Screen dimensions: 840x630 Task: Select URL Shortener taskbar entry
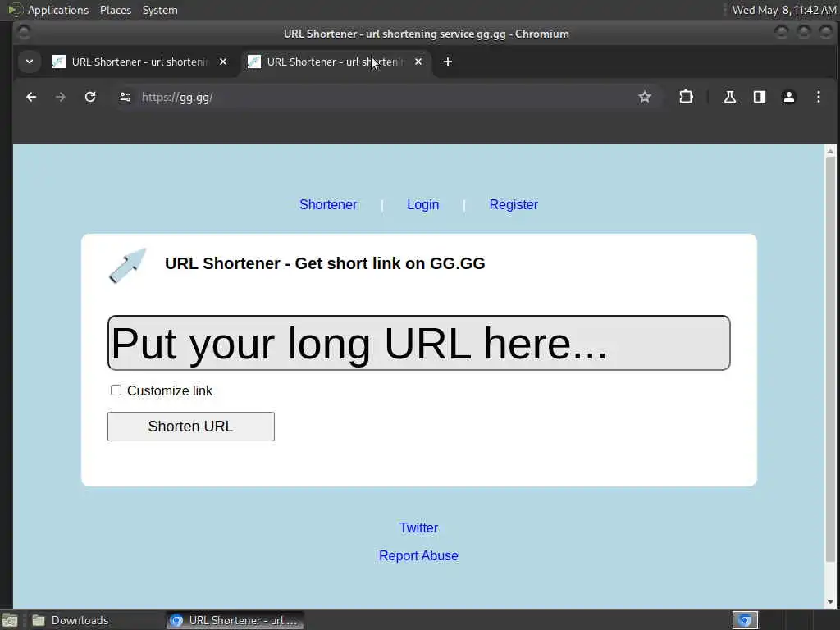pyautogui.click(x=234, y=620)
